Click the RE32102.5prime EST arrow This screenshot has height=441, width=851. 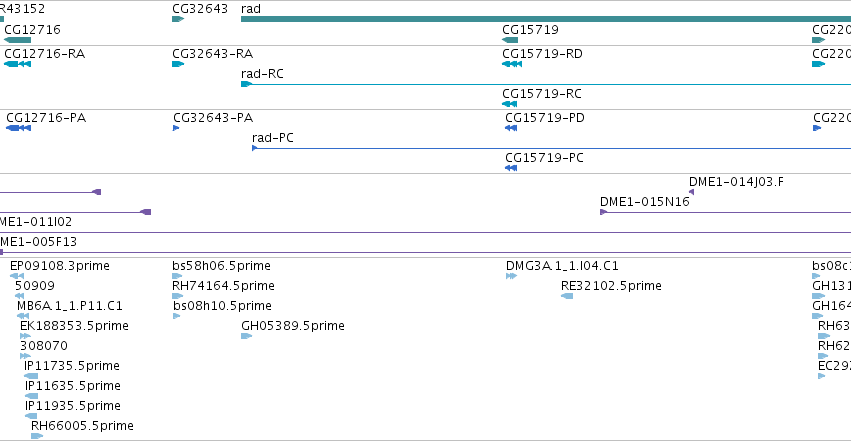[x=567, y=296]
